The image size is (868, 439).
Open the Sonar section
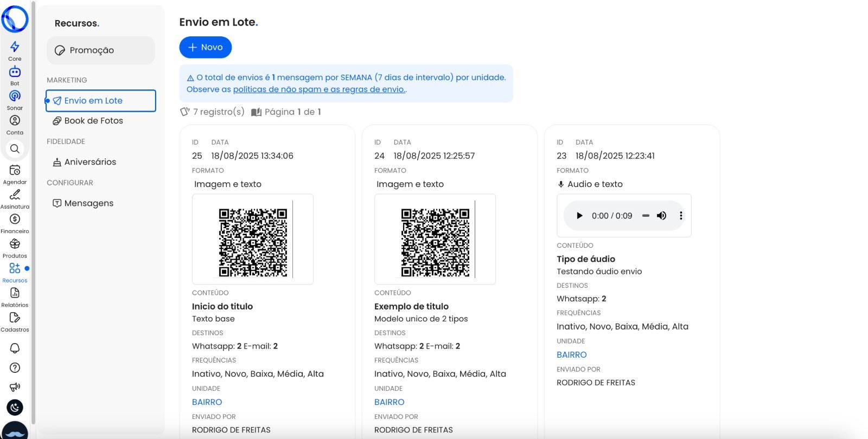tap(15, 96)
